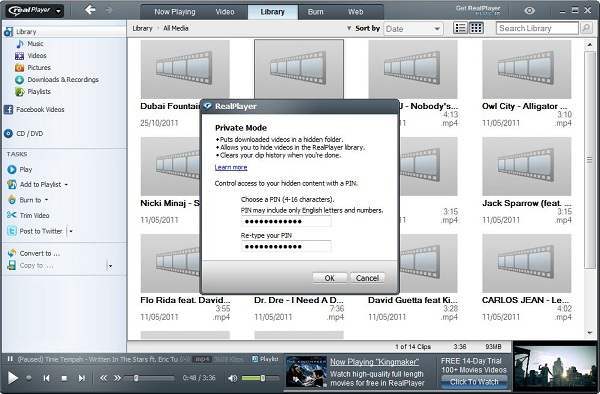This screenshot has height=394, width=600.
Task: Click OK in the Private Mode dialog
Action: (x=329, y=278)
